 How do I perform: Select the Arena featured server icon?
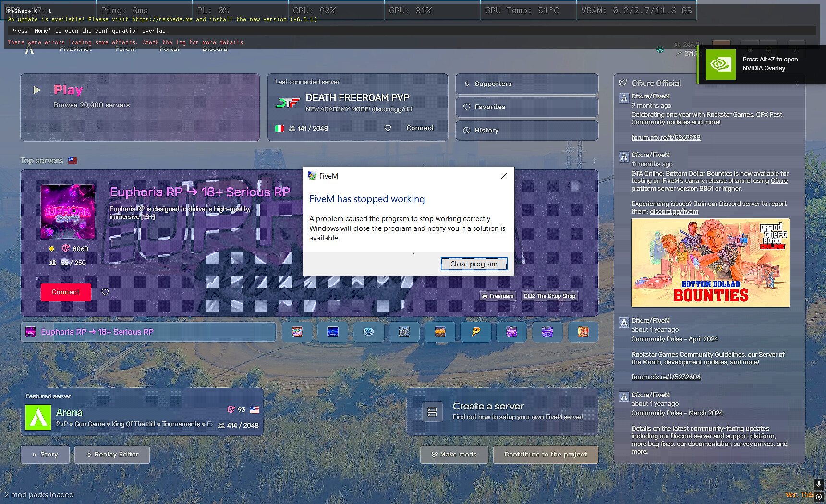37,417
